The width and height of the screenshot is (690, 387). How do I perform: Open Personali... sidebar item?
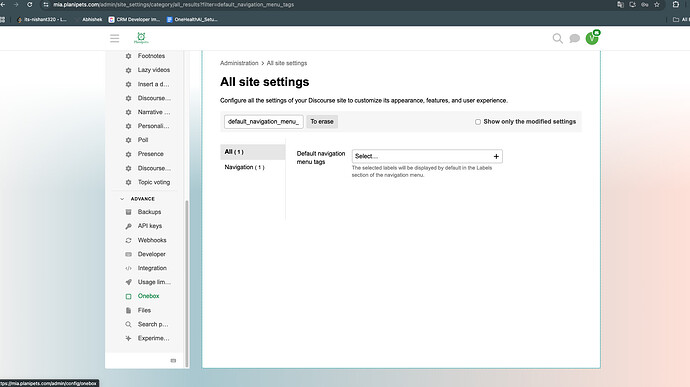coord(153,126)
